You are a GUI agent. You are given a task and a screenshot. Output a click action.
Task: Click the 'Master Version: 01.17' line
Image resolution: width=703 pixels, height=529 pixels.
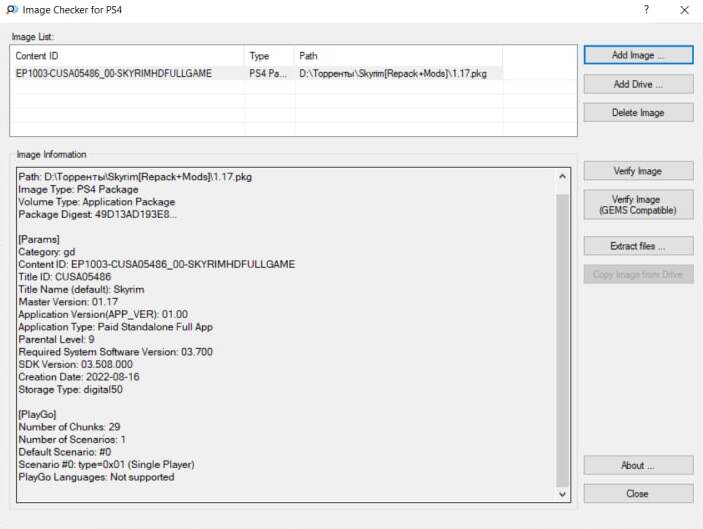coord(68,302)
